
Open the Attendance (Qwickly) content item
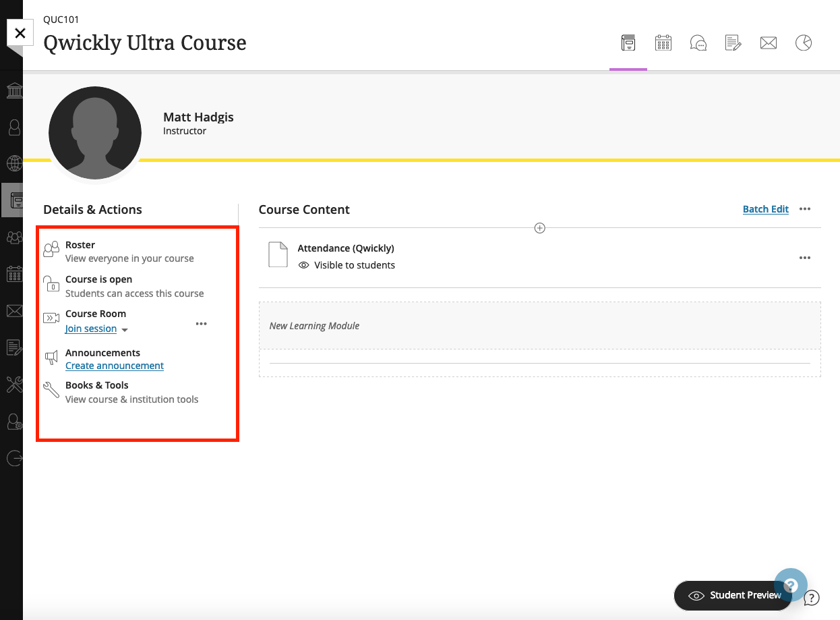point(346,248)
